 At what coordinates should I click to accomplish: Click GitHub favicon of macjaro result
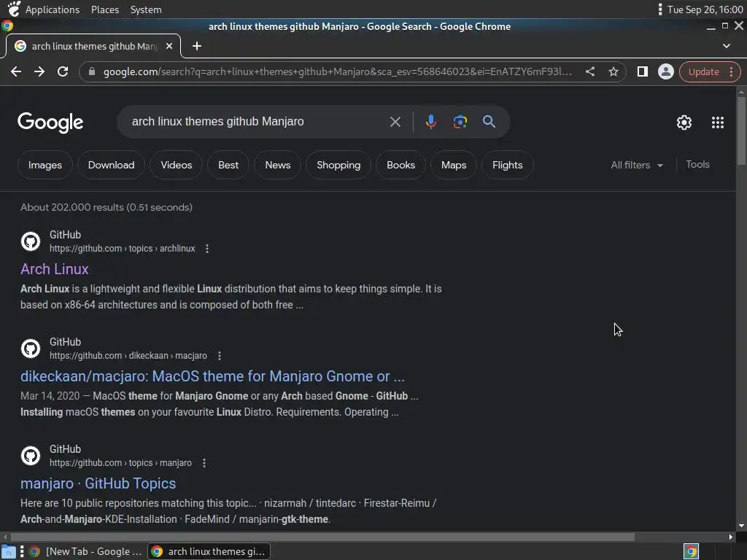click(x=31, y=349)
